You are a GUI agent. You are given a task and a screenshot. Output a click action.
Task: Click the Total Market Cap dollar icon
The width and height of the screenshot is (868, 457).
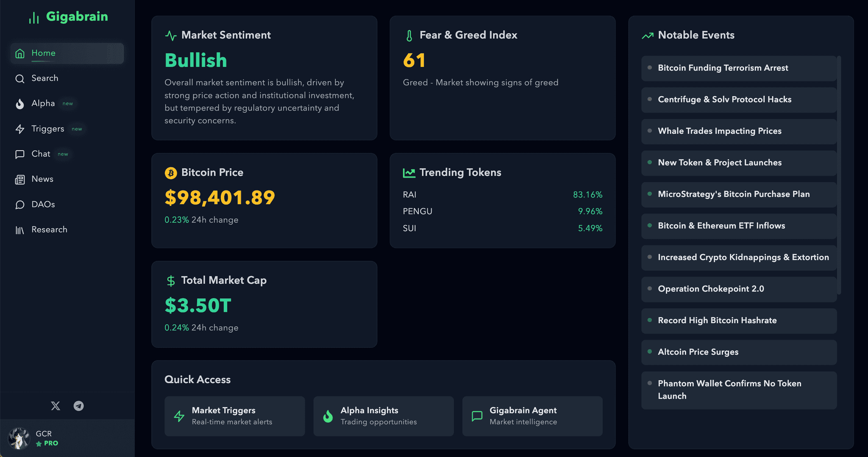(171, 280)
